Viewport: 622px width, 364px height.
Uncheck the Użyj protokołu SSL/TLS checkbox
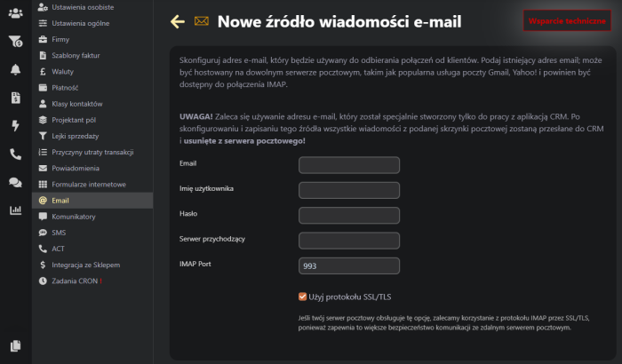click(303, 297)
